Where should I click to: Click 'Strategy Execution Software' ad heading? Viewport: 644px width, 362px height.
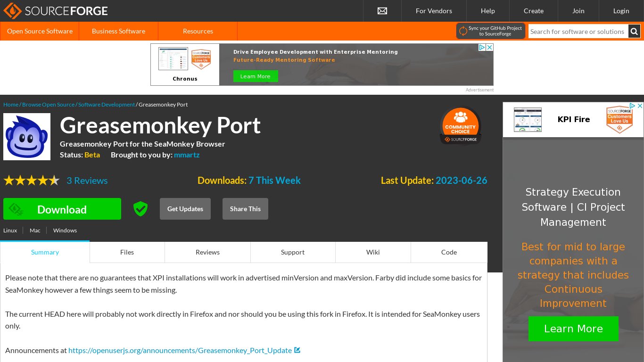tap(573, 207)
